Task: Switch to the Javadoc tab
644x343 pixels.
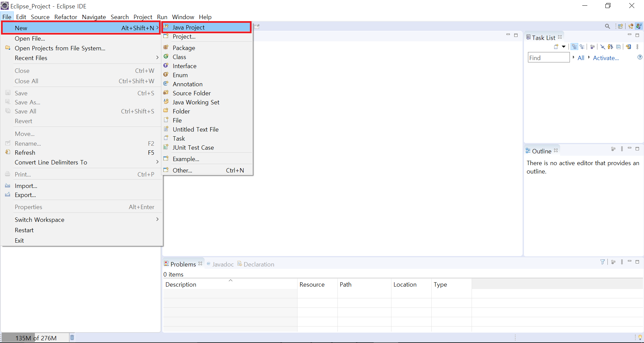Action: pos(220,264)
